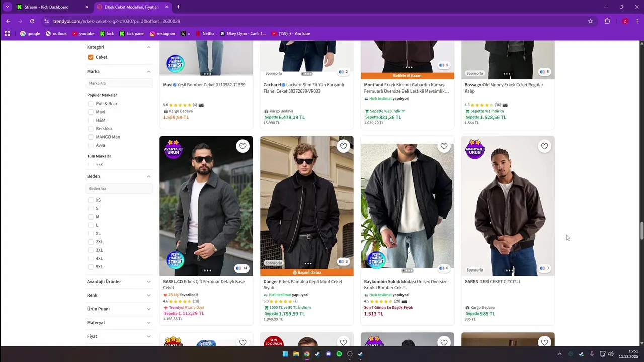
Task: Reload the Trendyol page
Action: pos(32,21)
